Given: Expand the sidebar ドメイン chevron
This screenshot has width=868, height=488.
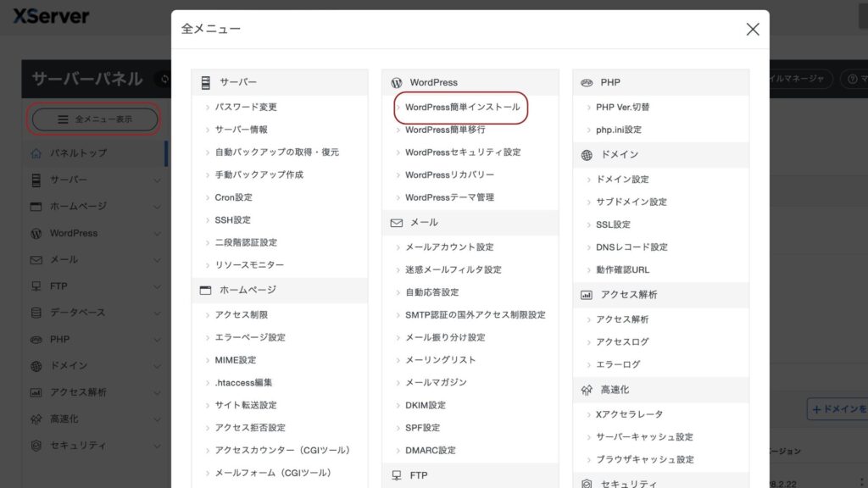Looking at the screenshot, I should [157, 366].
